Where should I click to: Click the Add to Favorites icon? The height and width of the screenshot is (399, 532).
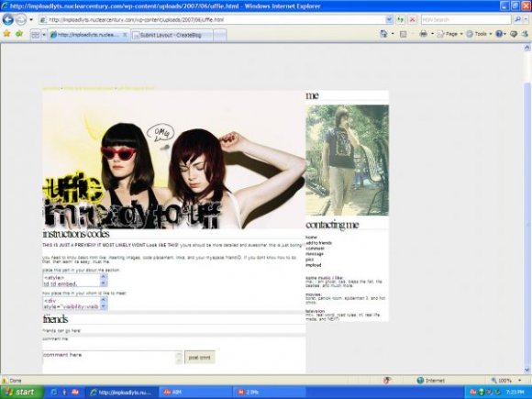pos(19,34)
